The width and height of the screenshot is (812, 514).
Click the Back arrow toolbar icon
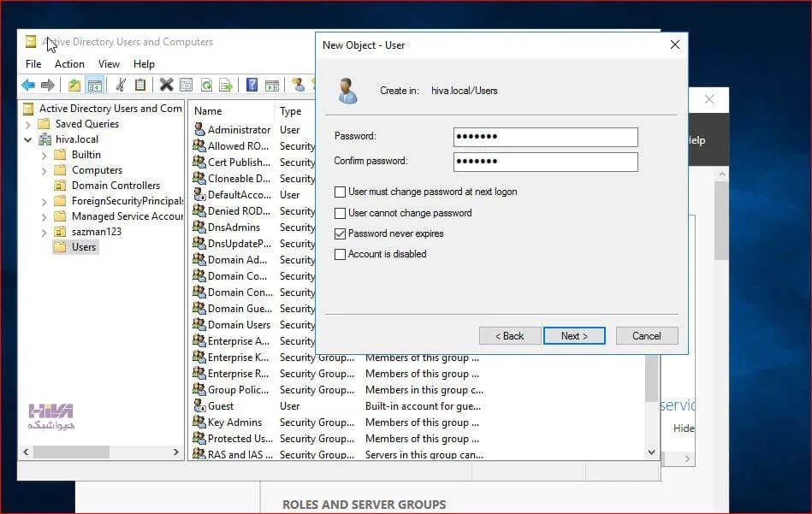pyautogui.click(x=28, y=85)
